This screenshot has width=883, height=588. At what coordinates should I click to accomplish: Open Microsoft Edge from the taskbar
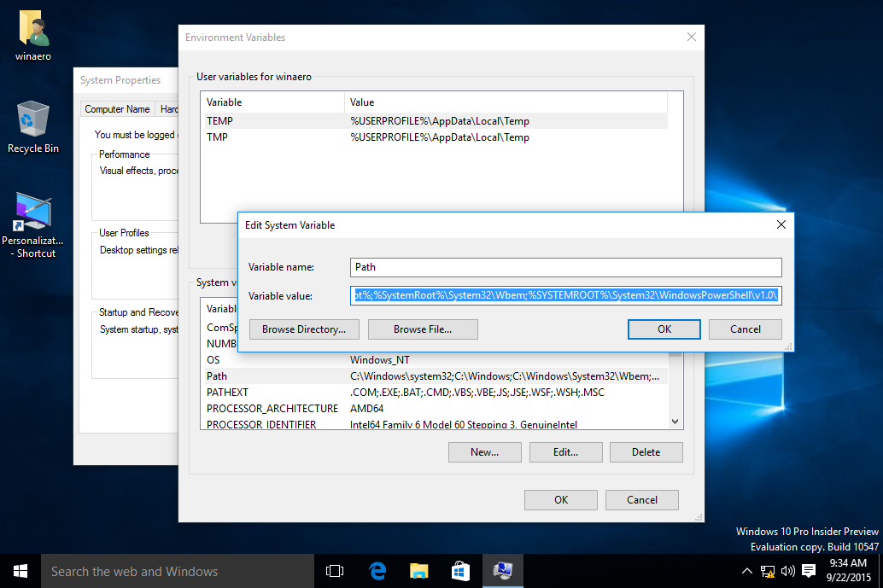377,570
